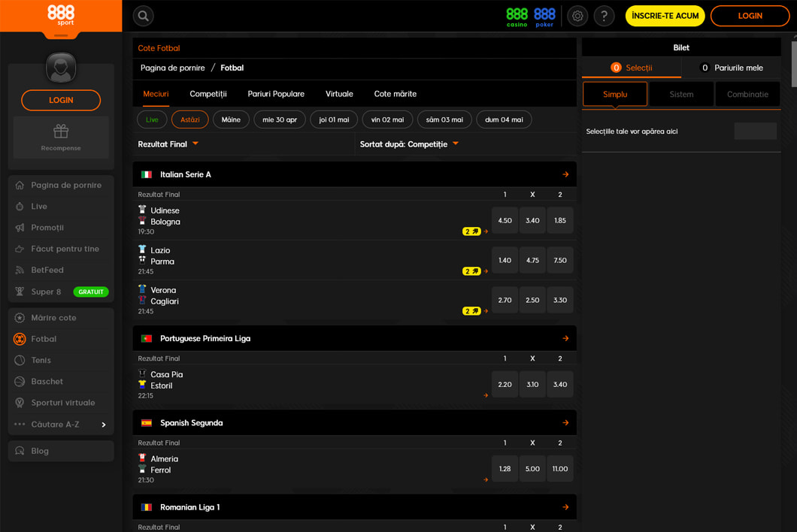Select odds 4.50 for Udinese win
Viewport: 797px width, 532px height.
click(x=505, y=221)
